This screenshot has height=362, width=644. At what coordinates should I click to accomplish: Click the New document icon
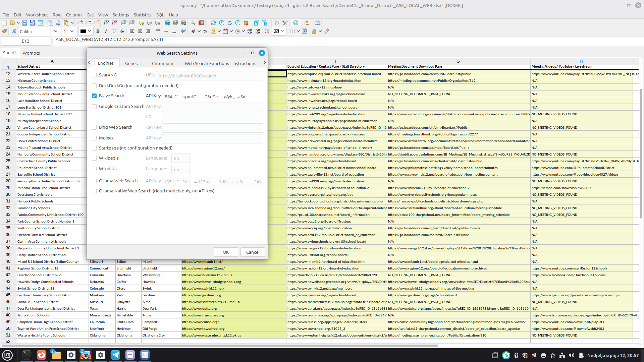4,23
